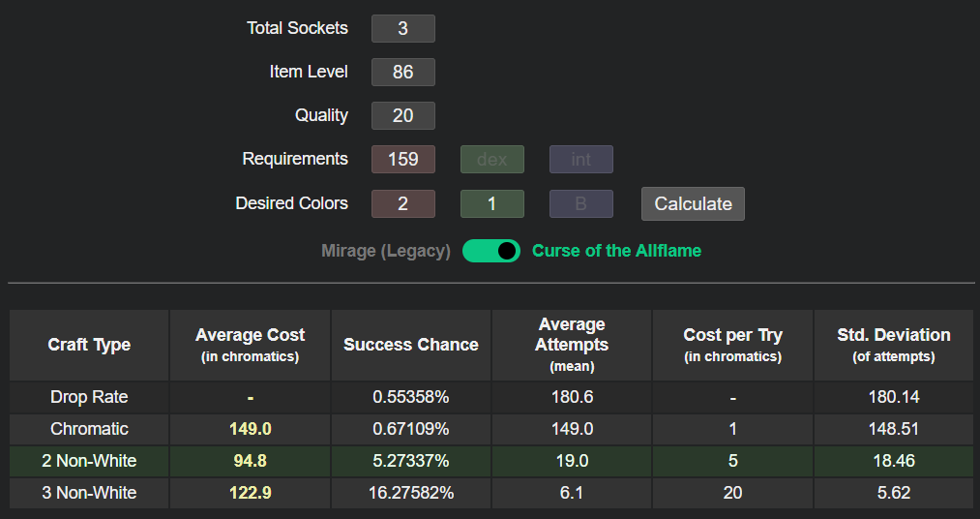Click the Calculate button
This screenshot has height=519, width=980.
click(x=693, y=204)
